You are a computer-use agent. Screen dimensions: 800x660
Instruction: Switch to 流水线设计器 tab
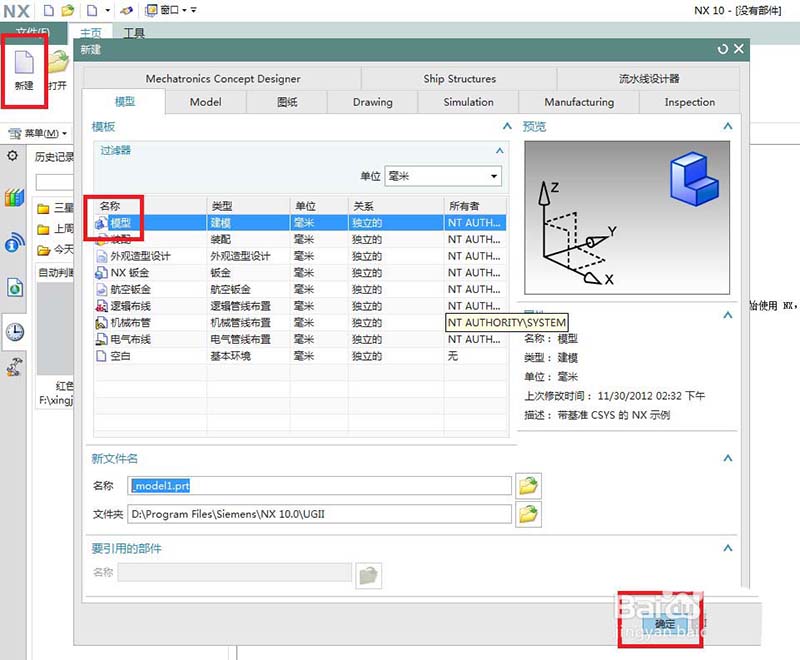pyautogui.click(x=648, y=79)
